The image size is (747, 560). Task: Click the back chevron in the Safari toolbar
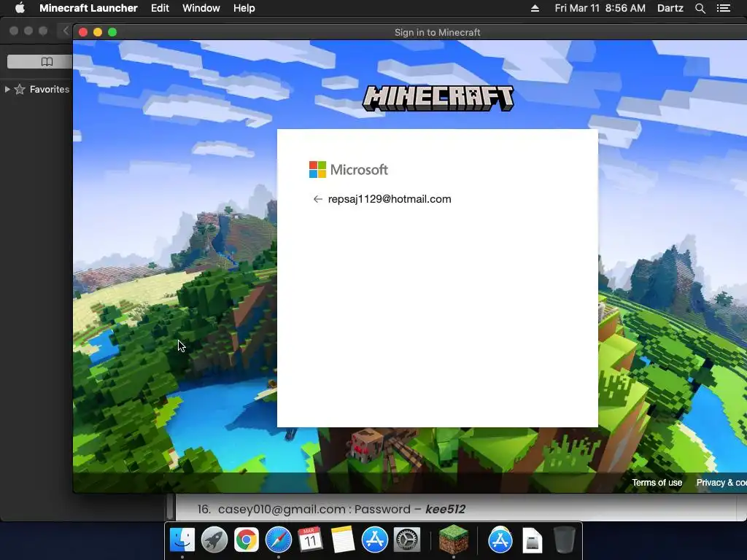(x=66, y=31)
